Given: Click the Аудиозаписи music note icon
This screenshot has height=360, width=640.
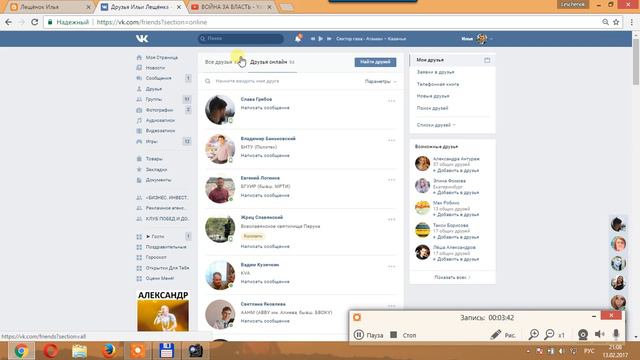Looking at the screenshot, I should (139, 120).
